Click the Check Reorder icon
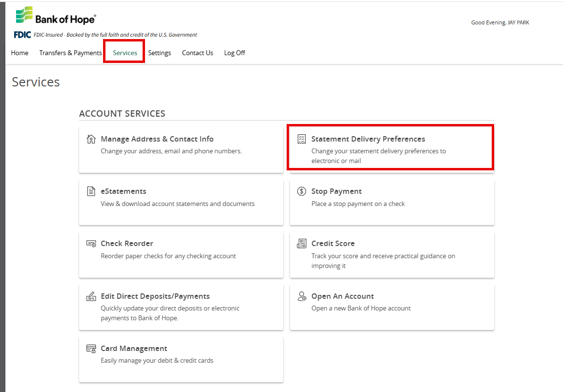 [x=91, y=244]
